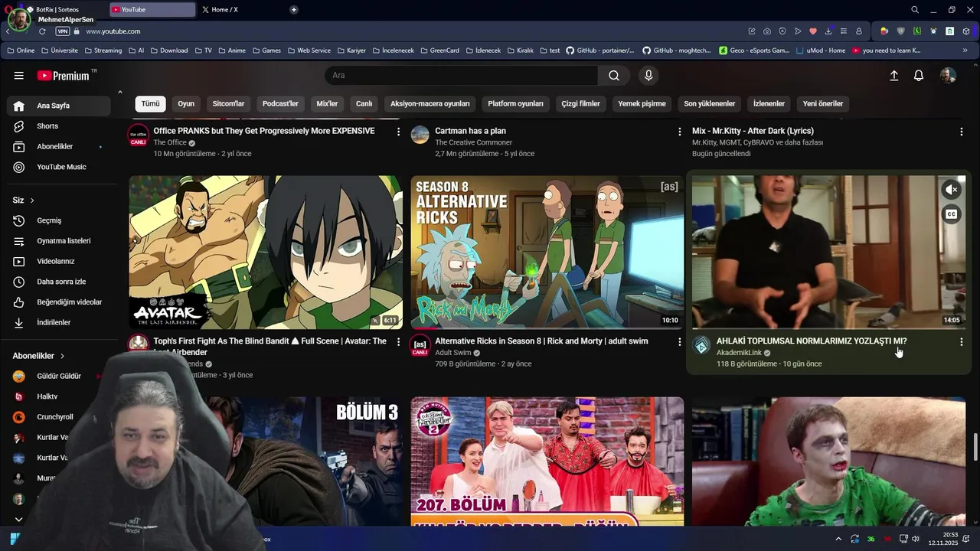Open options for Mr.Kitty After Dark mix
The width and height of the screenshot is (980, 551).
point(961,132)
